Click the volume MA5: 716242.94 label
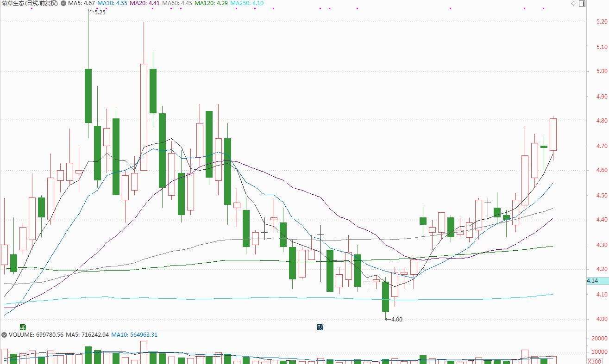Viewport: 609px width, 364px height. tap(87, 334)
